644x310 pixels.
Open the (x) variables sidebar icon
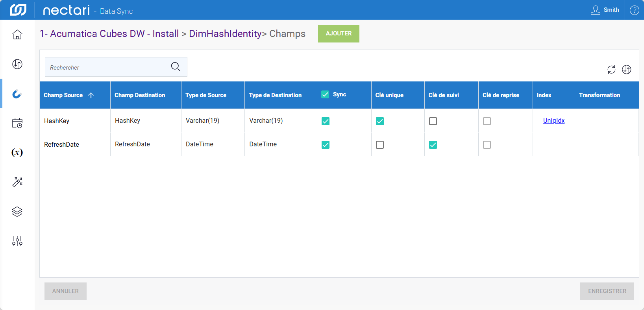[17, 152]
